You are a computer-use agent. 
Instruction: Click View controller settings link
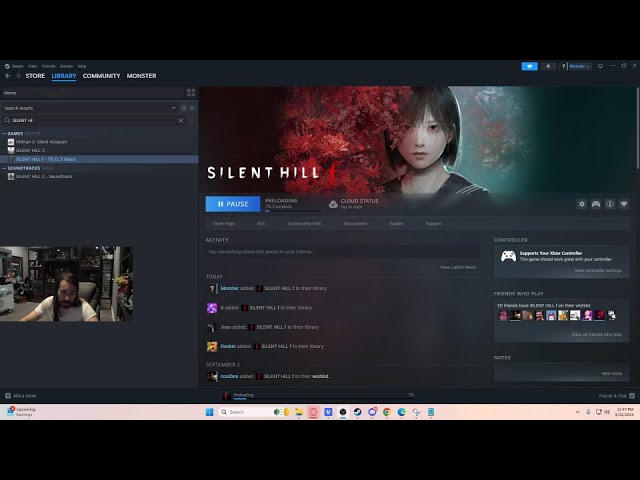(597, 270)
